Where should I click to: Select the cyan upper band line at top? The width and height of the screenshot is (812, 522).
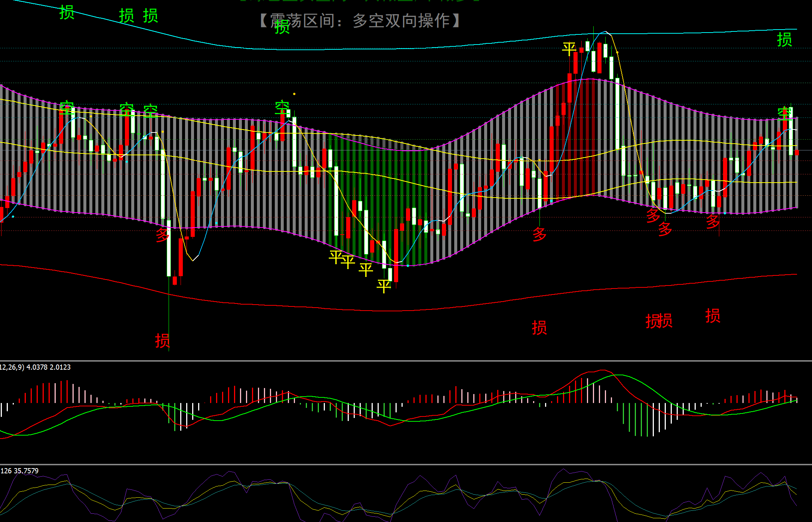click(374, 49)
